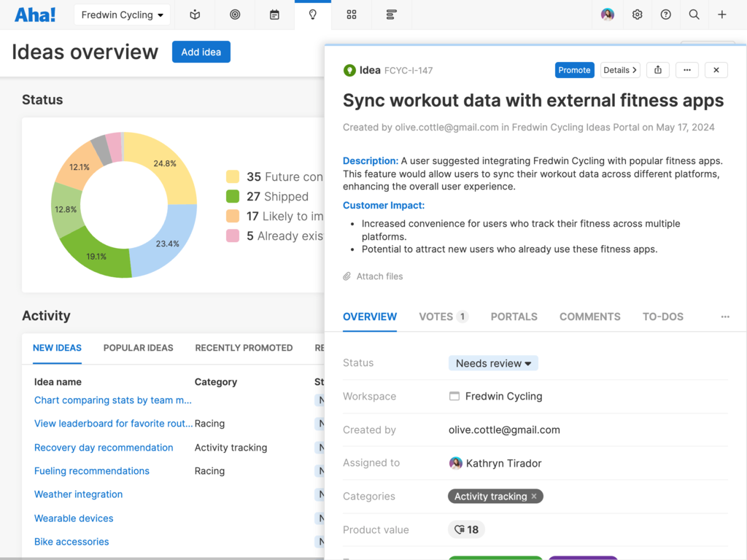Open the strategy target icon in navigation

coord(235,15)
